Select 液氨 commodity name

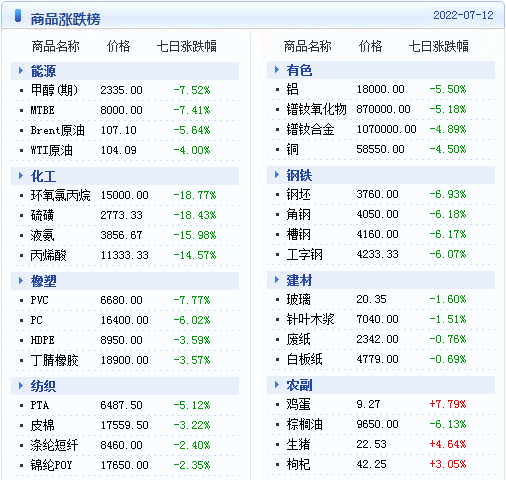point(42,235)
